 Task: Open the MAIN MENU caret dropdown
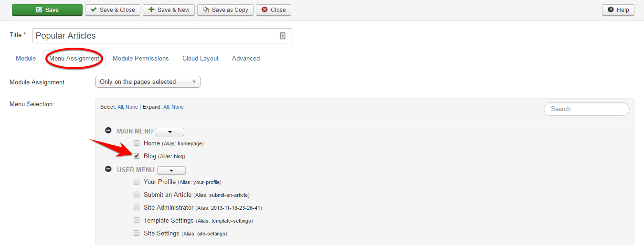[170, 132]
